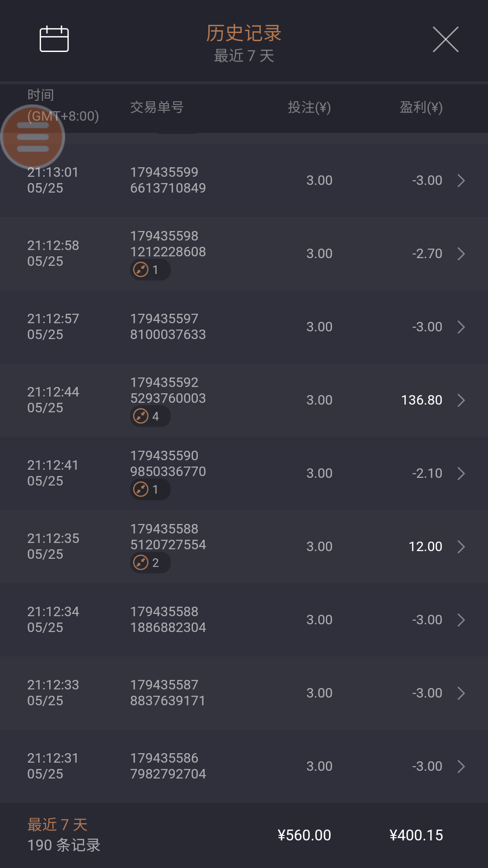Viewport: 488px width, 868px height.
Task: Click free-spins badge on the 21:12:41 record
Action: (150, 490)
